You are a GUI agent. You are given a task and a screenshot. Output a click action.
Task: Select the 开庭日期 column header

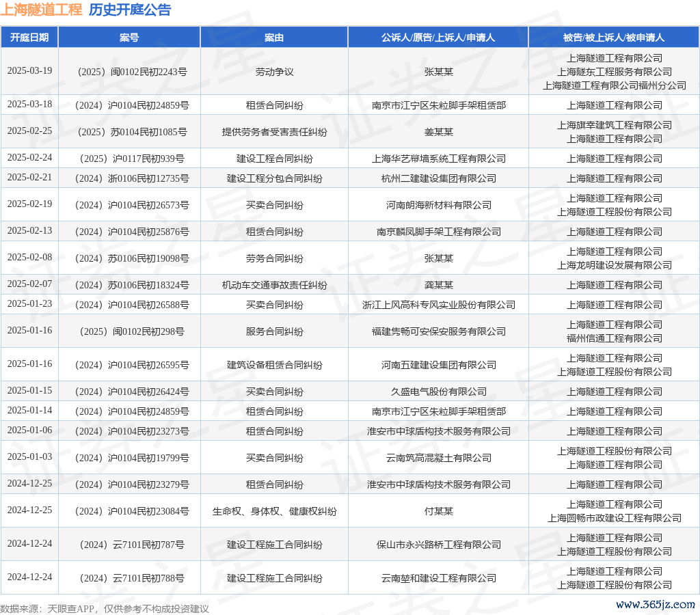[x=29, y=38]
